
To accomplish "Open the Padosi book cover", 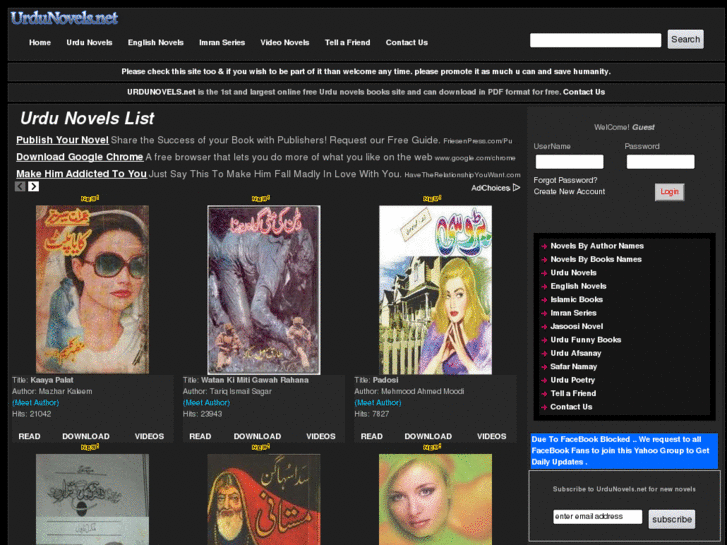I will (x=435, y=289).
